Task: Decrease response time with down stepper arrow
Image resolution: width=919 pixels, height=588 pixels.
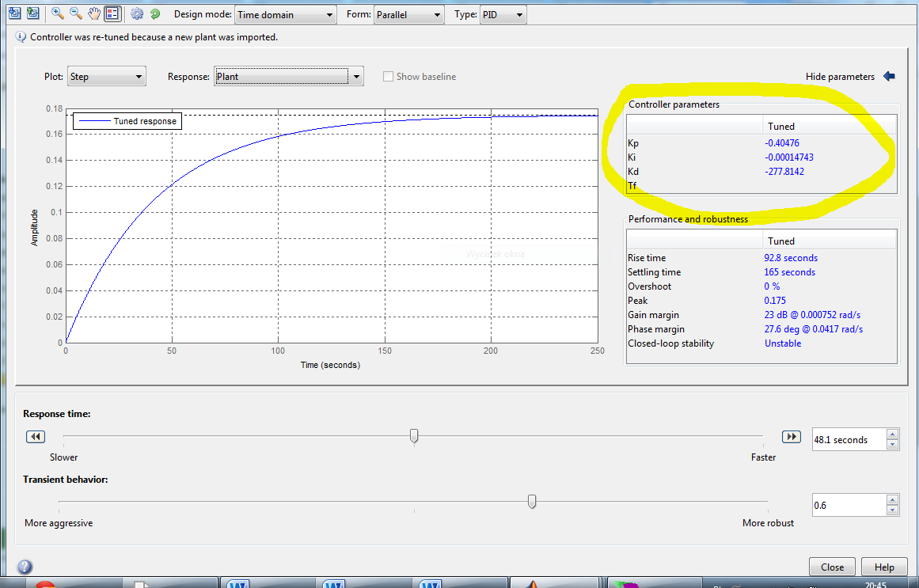Action: pyautogui.click(x=892, y=445)
